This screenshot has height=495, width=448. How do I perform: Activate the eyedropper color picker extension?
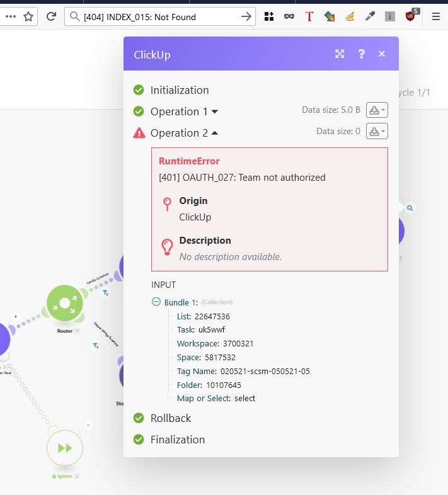[x=370, y=16]
